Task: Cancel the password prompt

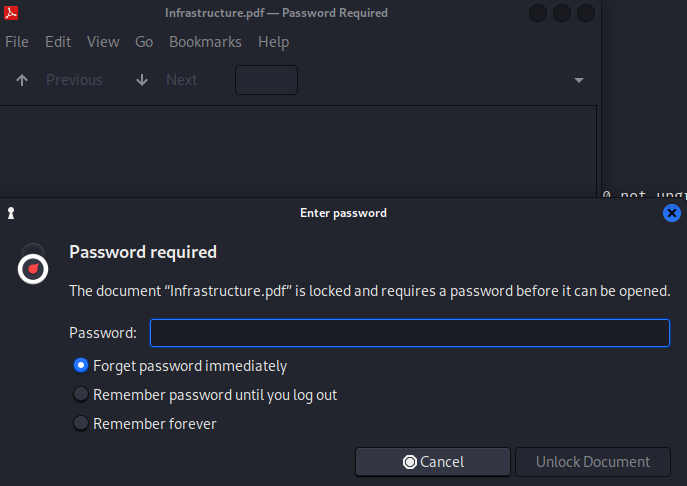Action: 433,462
